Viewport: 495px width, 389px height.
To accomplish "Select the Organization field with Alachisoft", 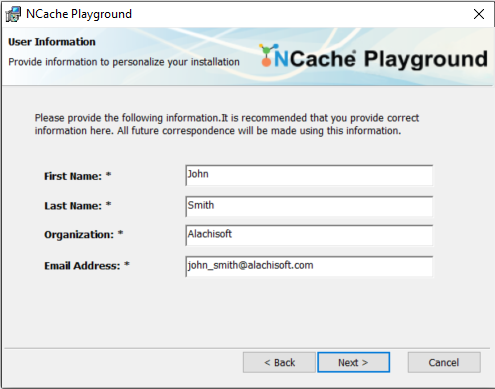I will coord(309,235).
